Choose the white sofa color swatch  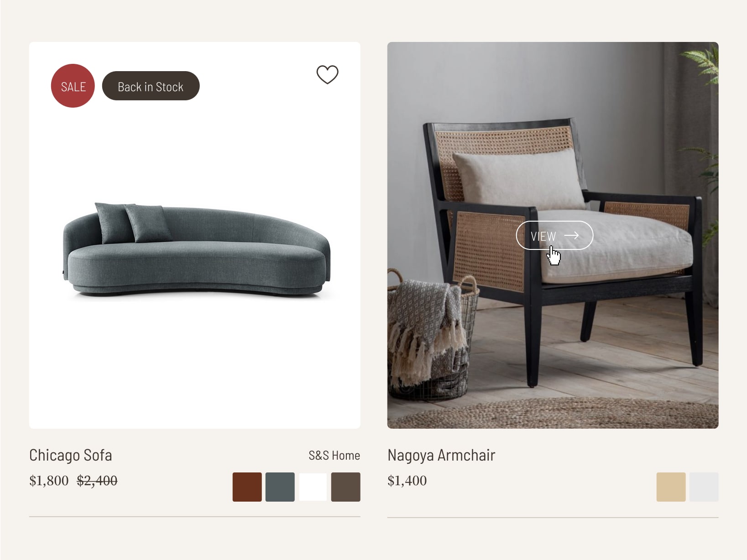[x=313, y=487]
